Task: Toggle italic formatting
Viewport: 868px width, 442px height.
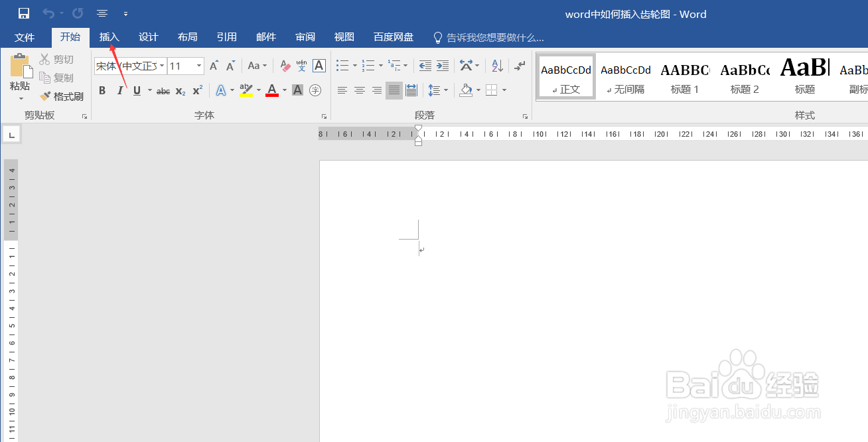Action: tap(119, 90)
